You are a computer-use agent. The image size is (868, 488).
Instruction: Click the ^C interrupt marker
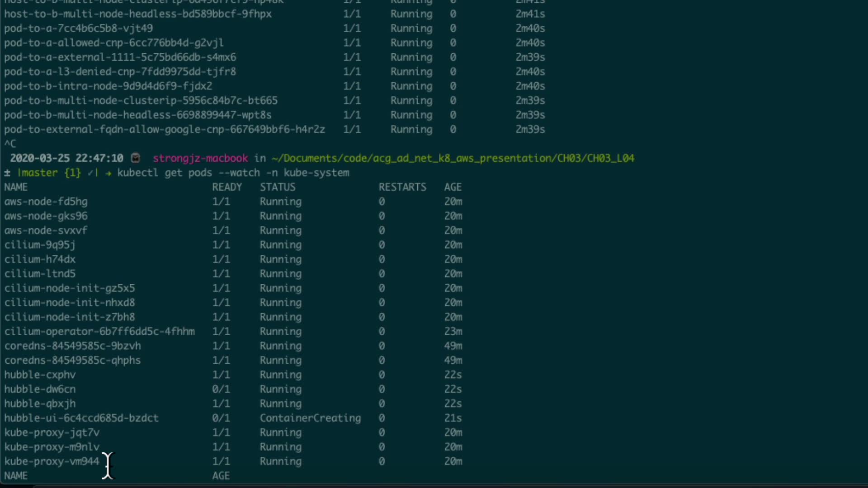10,144
